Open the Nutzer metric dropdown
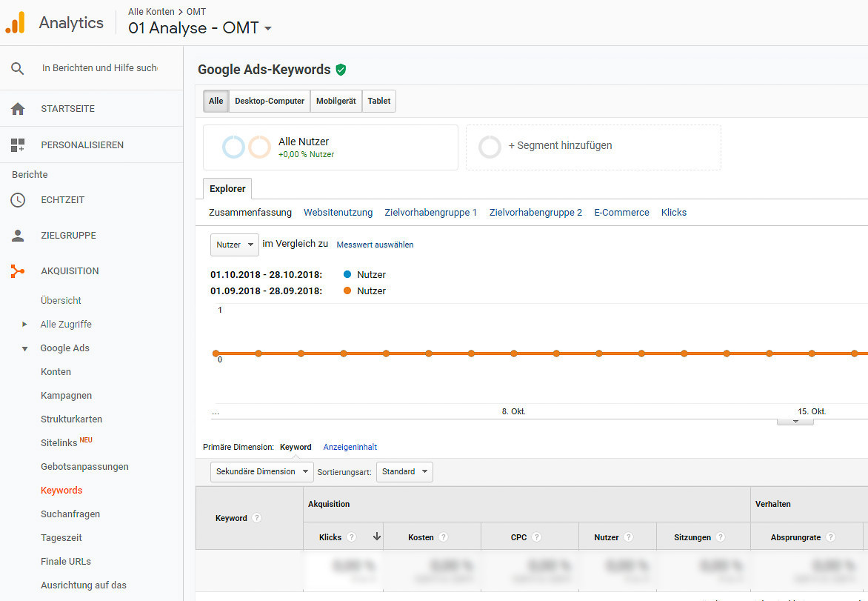Image resolution: width=868 pixels, height=601 pixels. [x=234, y=245]
